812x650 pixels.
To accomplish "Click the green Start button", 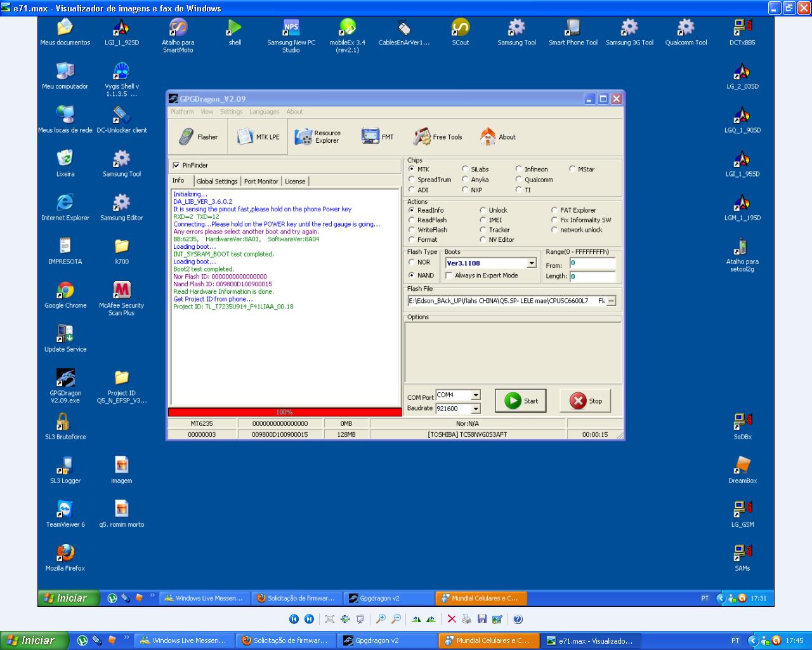I will [521, 401].
